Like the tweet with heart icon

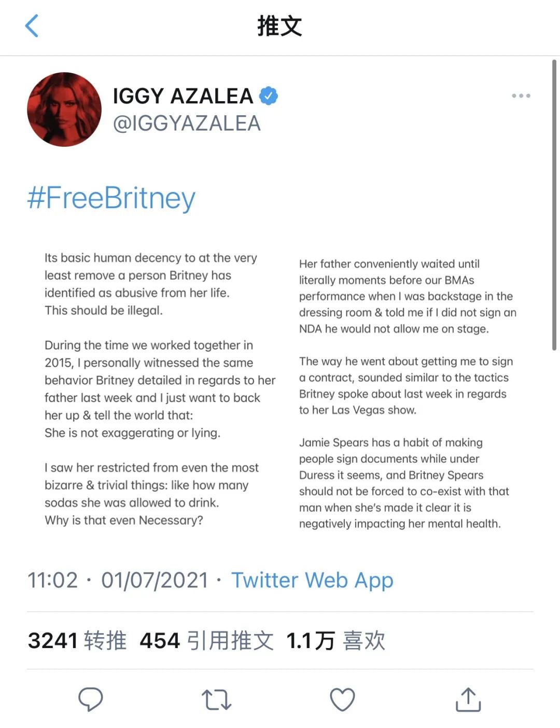[x=342, y=699]
